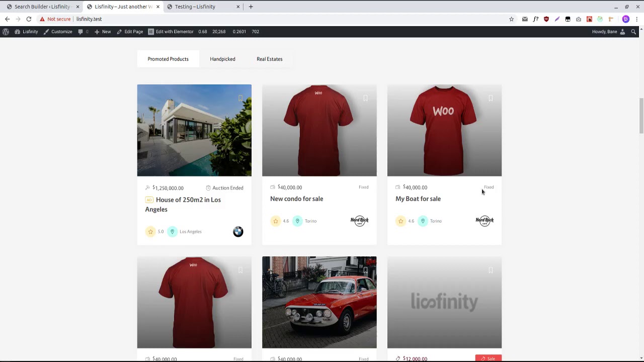Open the purple browser profile avatar
This screenshot has height=362, width=644.
tap(625, 19)
